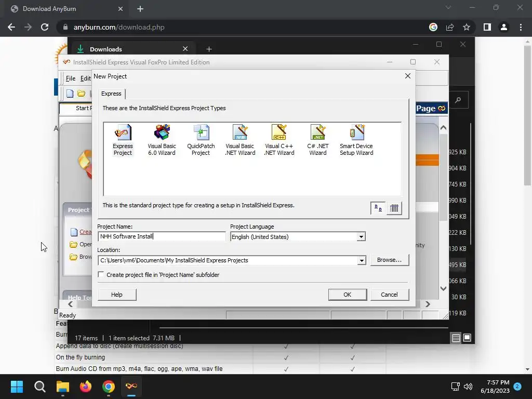Click the Chrome address bar

[x=244, y=27]
